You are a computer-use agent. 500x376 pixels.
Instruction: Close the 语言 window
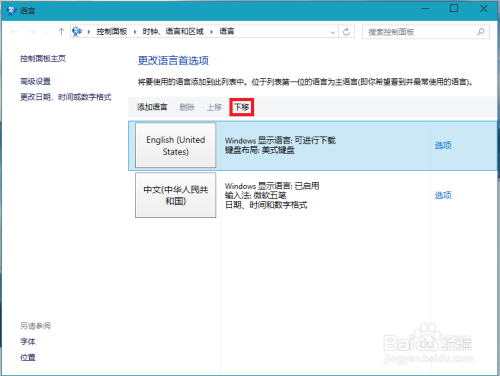coord(484,9)
